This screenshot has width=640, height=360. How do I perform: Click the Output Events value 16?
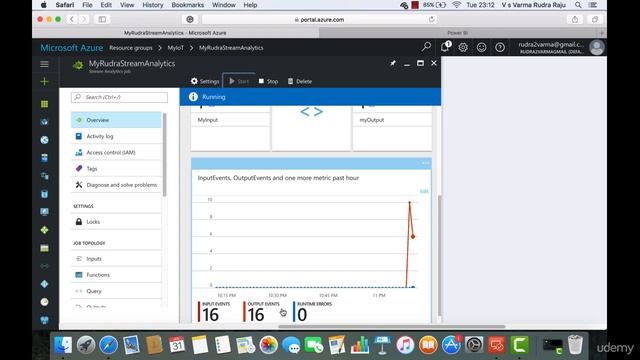point(256,315)
